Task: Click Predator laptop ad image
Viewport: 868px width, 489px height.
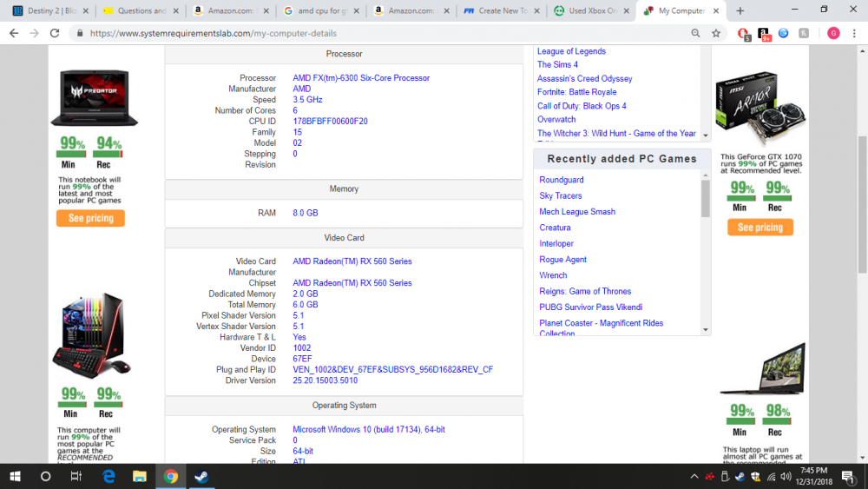Action: 95,98
